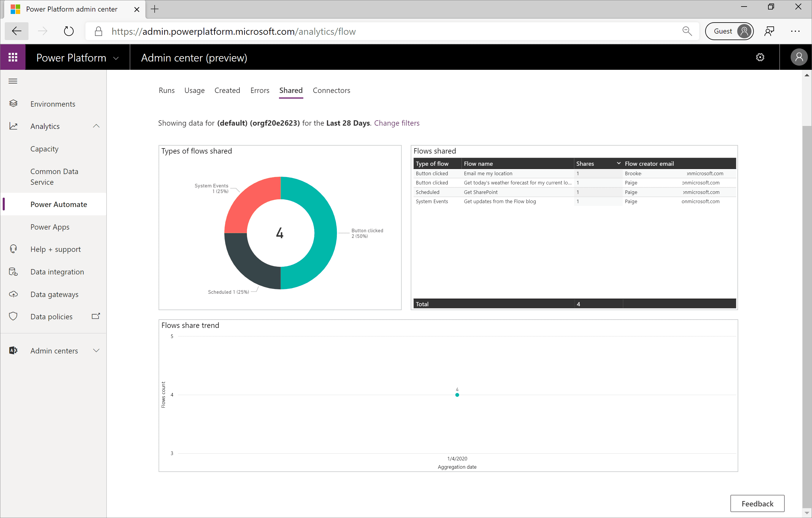812x518 pixels.
Task: Switch to the Connectors tab
Action: 331,90
